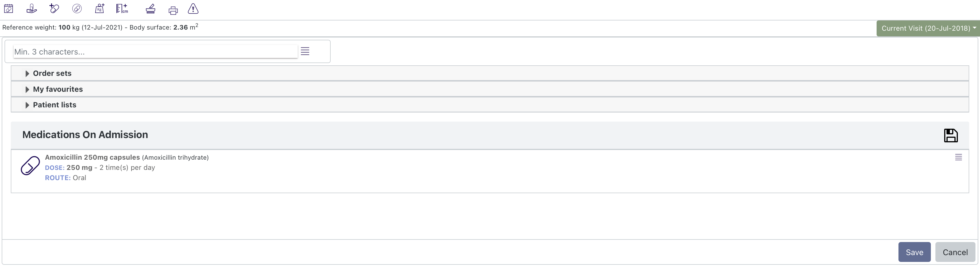Click the Cancel button
The image size is (980, 271).
(955, 252)
